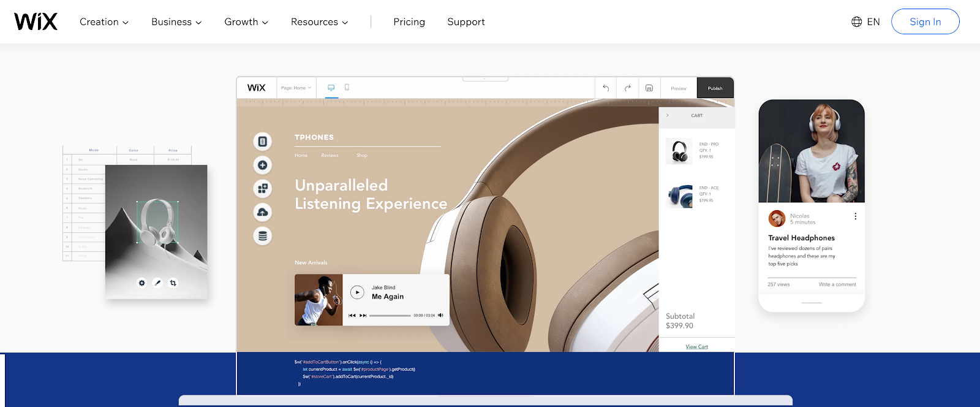Image resolution: width=980 pixels, height=407 pixels.
Task: Click the 257 views text
Action: 778,284
